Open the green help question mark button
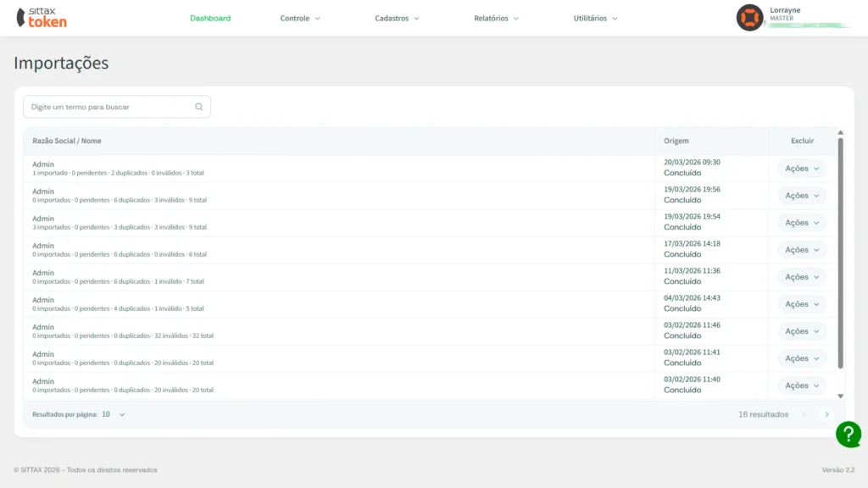 point(848,435)
